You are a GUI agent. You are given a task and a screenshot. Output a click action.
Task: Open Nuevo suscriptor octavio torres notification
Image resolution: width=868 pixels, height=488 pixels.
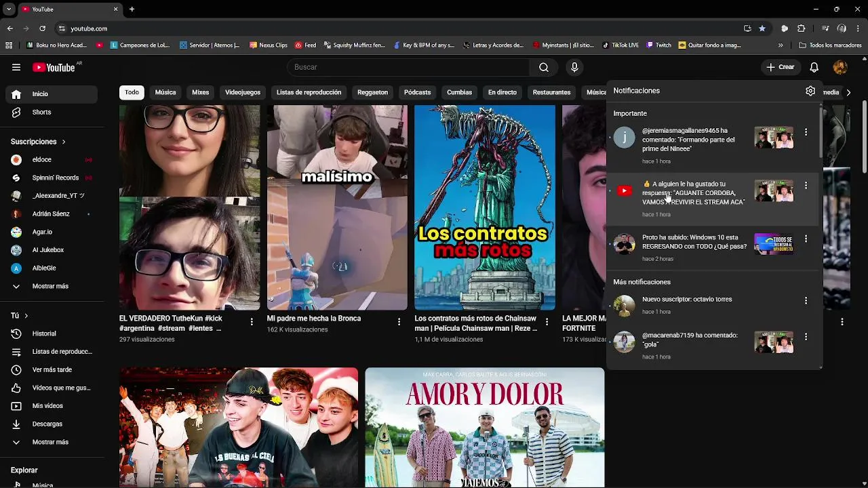tap(713, 305)
